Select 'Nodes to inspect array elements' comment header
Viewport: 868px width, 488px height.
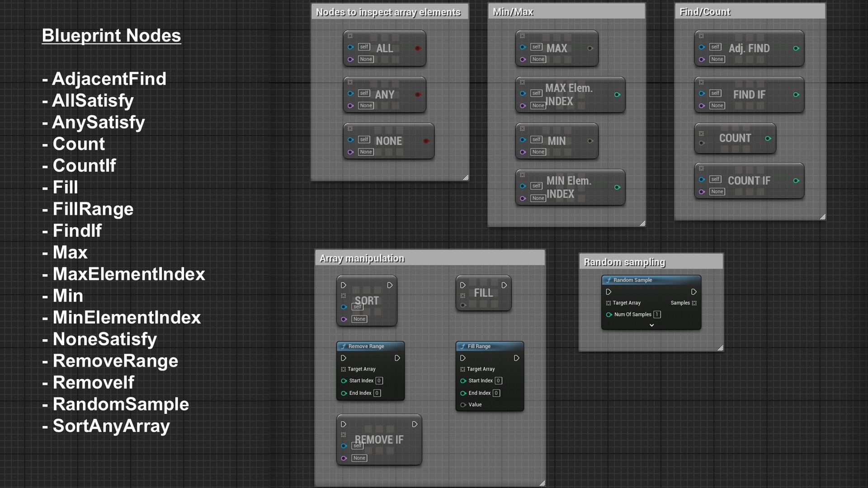(x=390, y=12)
